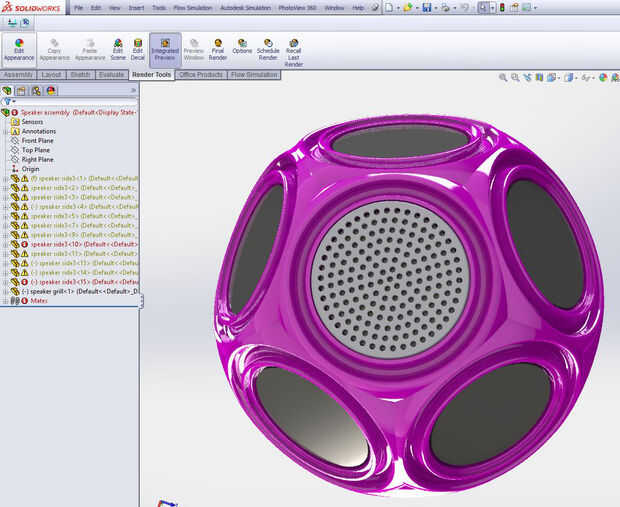Click the Rebuild traffic light icon
Viewport: 620px width, 507px height.
(x=502, y=8)
